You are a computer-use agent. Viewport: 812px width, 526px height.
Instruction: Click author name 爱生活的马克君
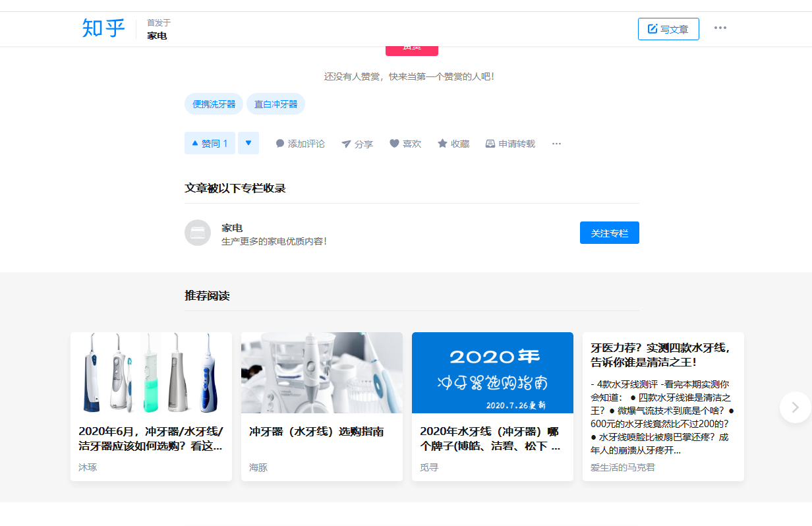[x=623, y=467]
